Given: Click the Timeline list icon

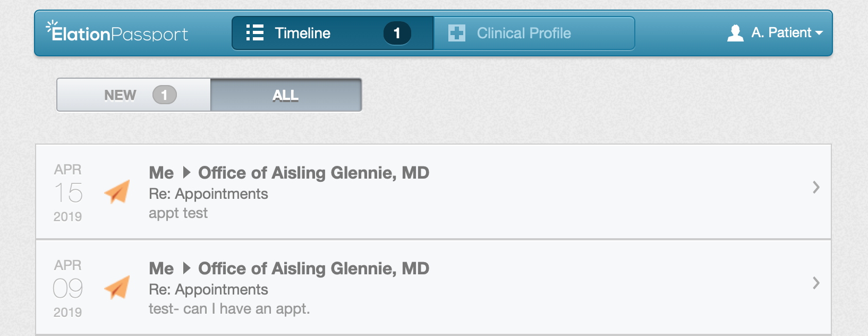Looking at the screenshot, I should (x=255, y=32).
